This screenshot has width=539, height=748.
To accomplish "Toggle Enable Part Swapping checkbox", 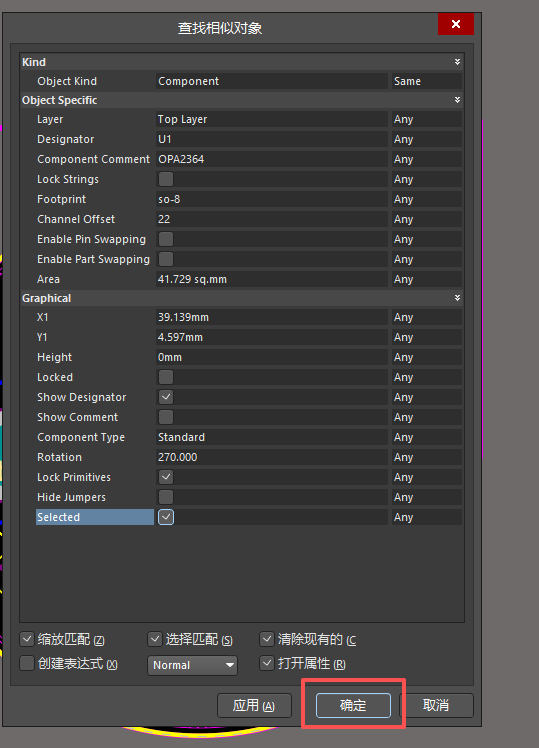I will click(x=166, y=259).
